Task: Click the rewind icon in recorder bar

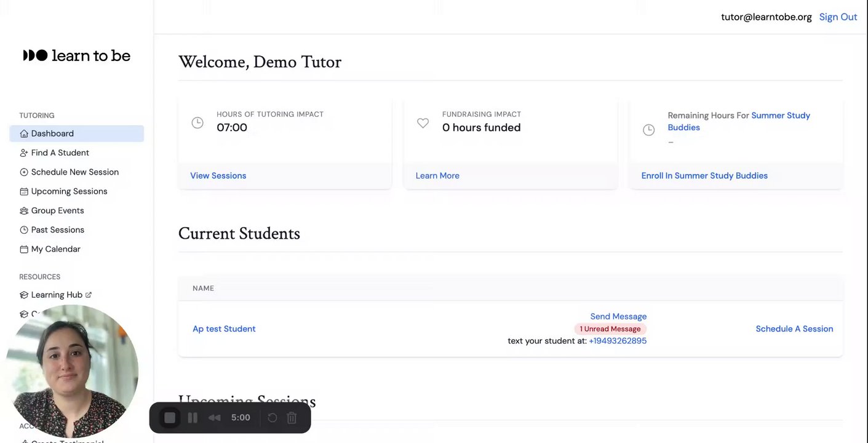Action: coord(214,418)
